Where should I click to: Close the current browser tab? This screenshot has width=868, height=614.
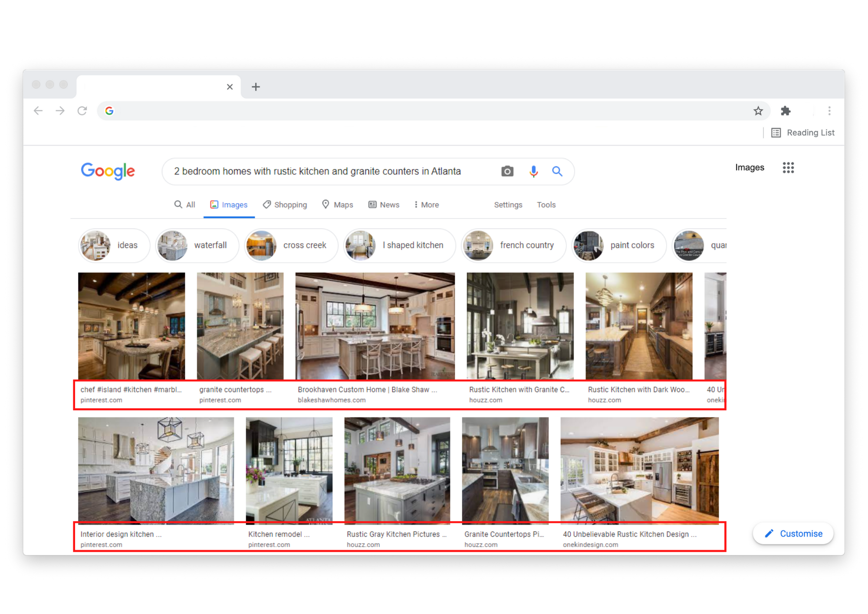pyautogui.click(x=230, y=87)
